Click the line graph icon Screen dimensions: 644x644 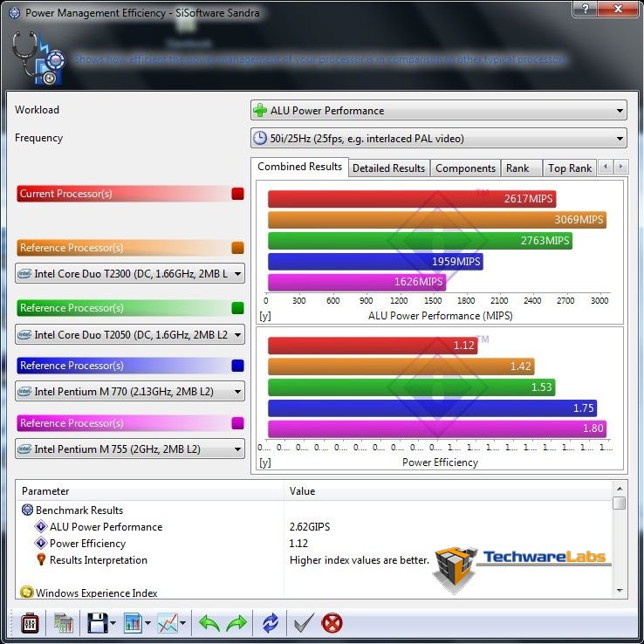pos(168,623)
